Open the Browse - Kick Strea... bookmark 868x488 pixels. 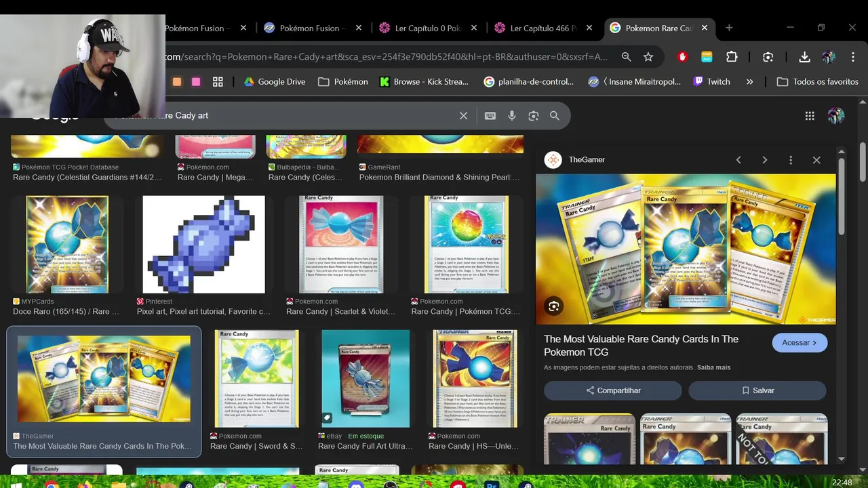(x=424, y=81)
